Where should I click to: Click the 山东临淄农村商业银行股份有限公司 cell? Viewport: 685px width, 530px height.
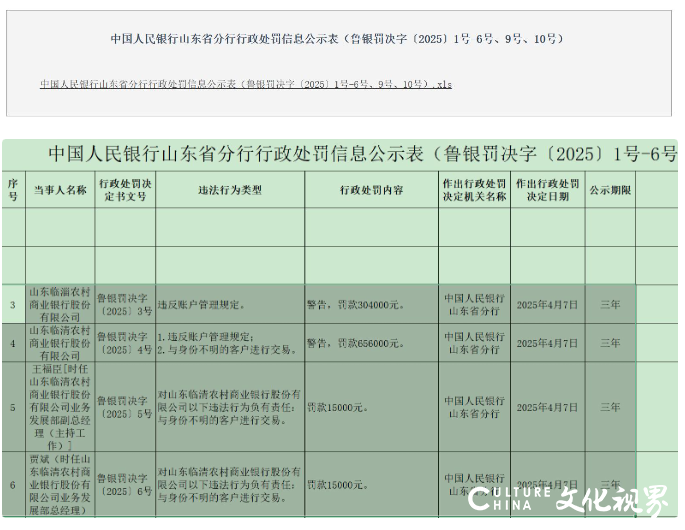(x=60, y=305)
